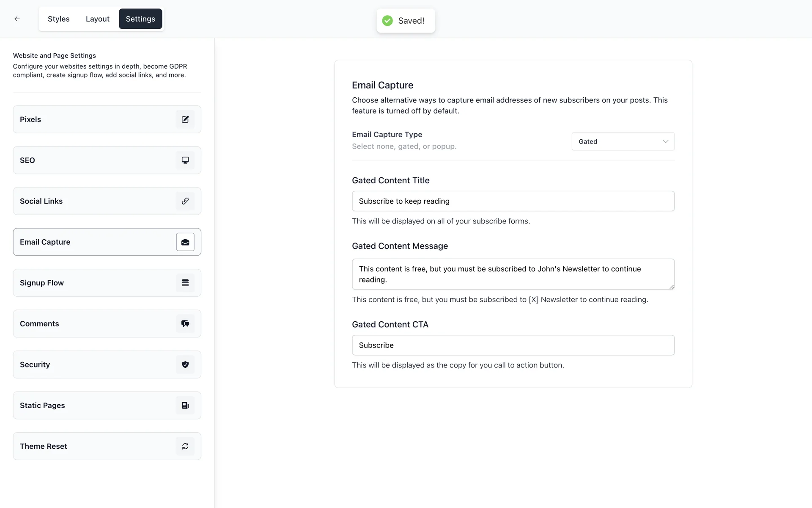The width and height of the screenshot is (812, 508).
Task: Click the SEO monitor icon
Action: click(x=185, y=160)
